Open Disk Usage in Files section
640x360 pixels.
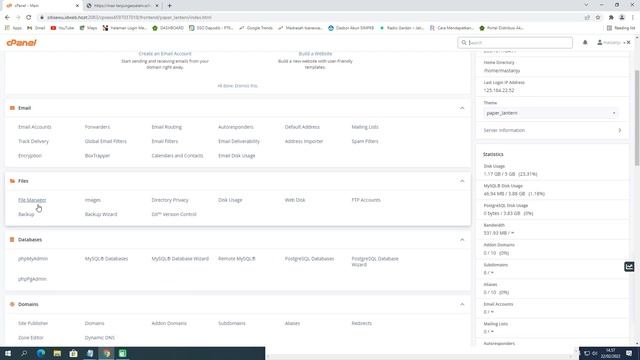point(230,200)
